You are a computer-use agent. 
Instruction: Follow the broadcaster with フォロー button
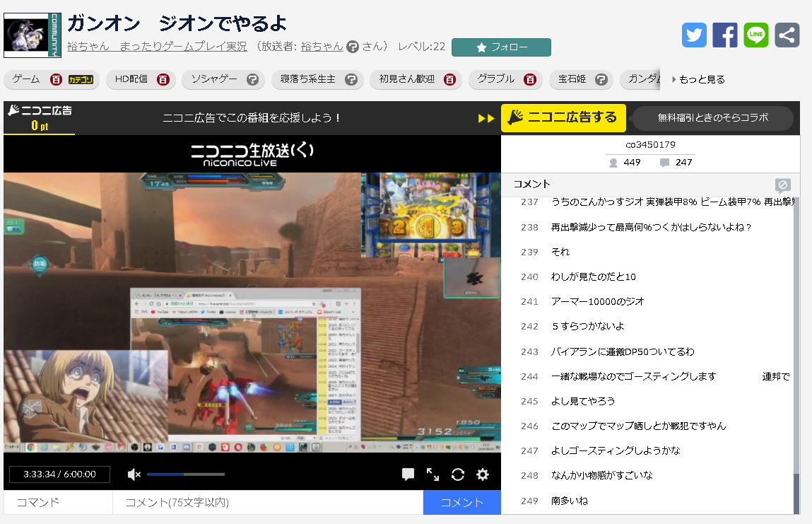pos(501,47)
